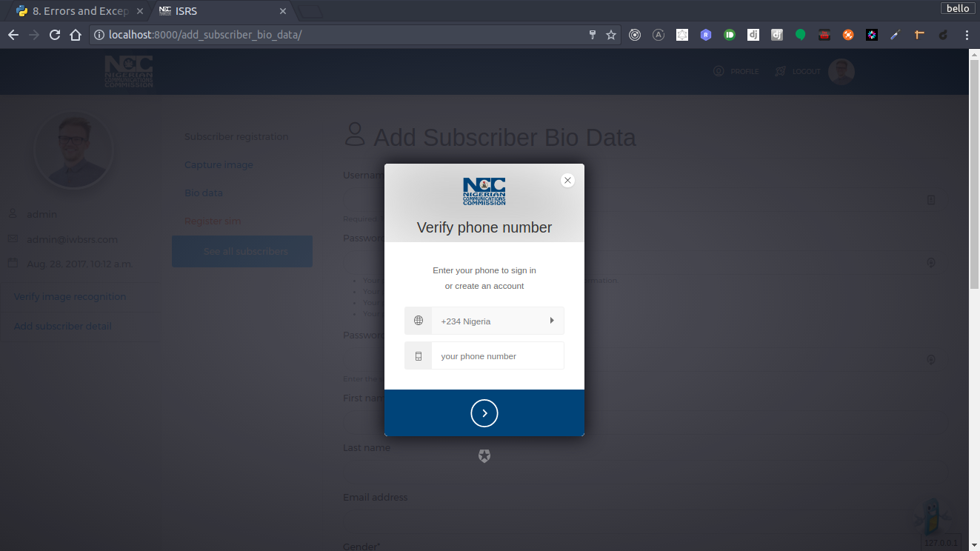Click the LOGOUT link in header

pos(798,71)
